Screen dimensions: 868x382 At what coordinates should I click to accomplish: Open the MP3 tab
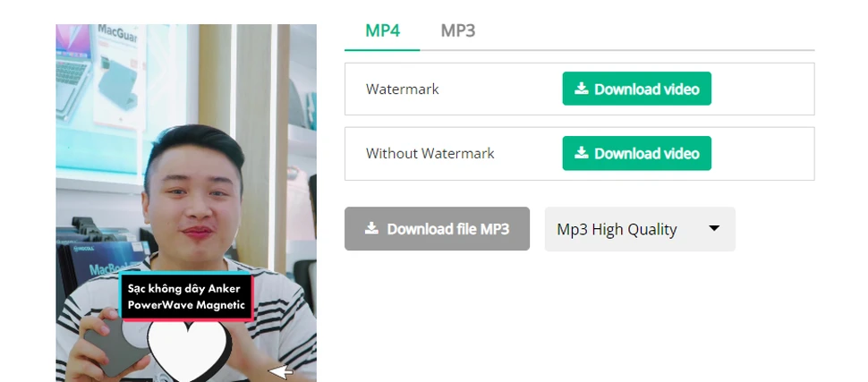458,31
